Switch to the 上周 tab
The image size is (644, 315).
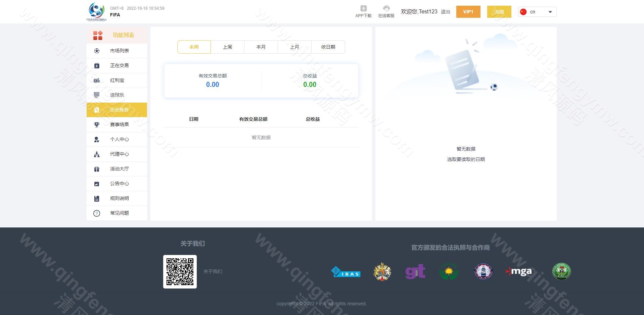tap(227, 47)
